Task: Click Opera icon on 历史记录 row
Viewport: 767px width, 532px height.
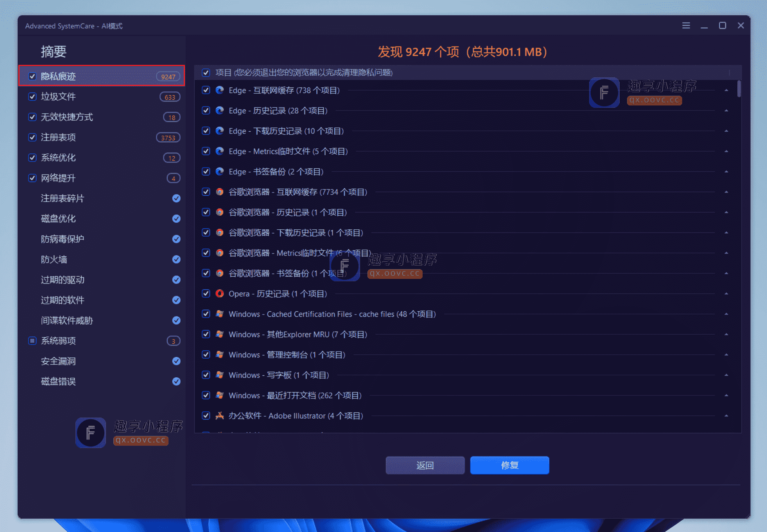Action: click(x=220, y=293)
